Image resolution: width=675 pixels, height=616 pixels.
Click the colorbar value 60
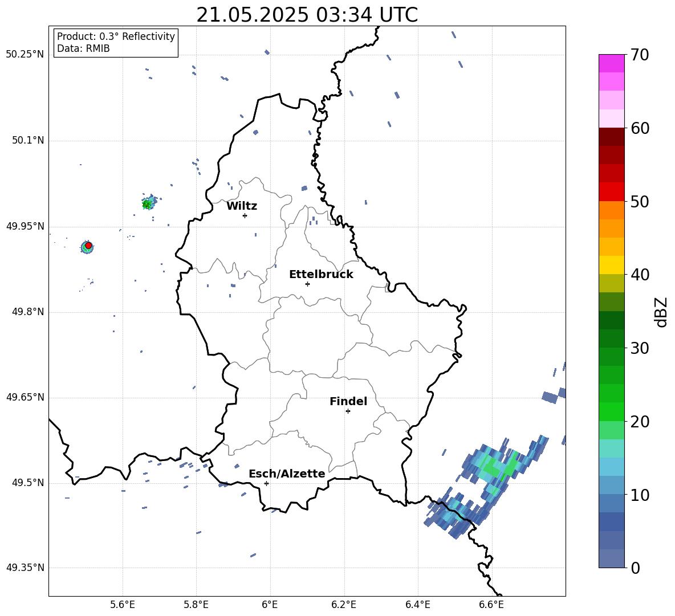[640, 128]
